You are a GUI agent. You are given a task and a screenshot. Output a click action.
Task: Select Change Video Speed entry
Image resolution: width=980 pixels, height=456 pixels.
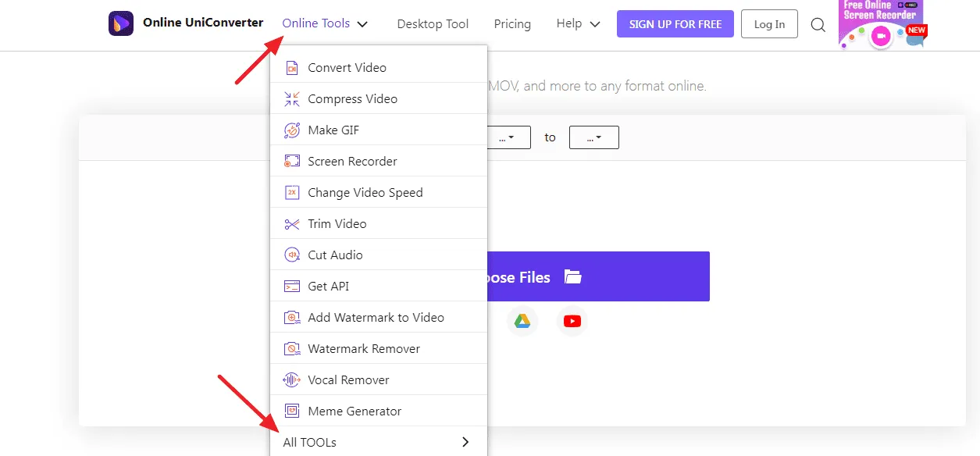point(379,192)
